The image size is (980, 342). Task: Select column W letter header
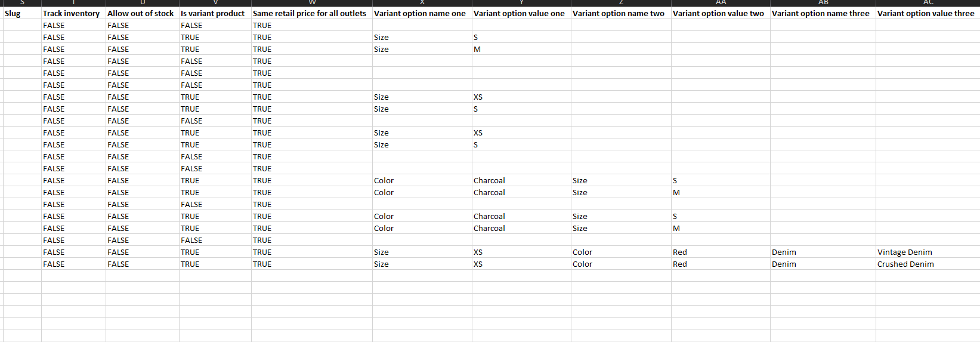point(312,3)
